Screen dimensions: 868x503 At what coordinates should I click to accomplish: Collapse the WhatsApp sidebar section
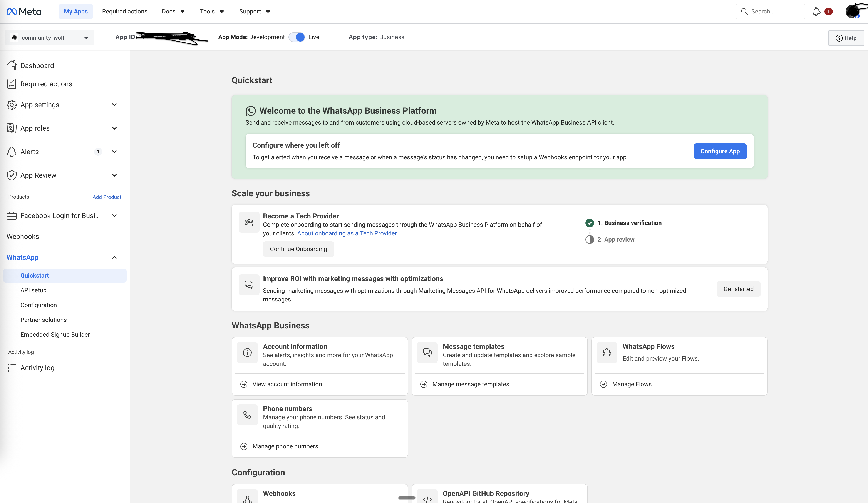(114, 257)
